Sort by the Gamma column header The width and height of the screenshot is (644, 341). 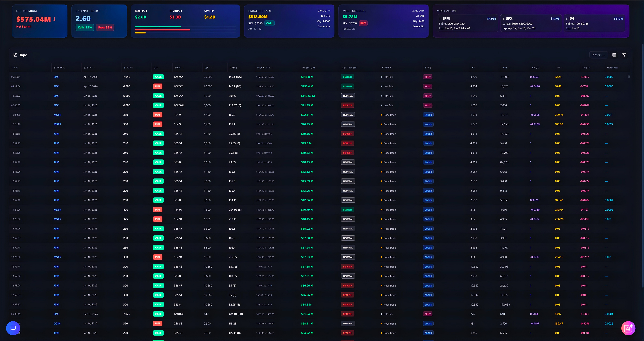coord(613,68)
